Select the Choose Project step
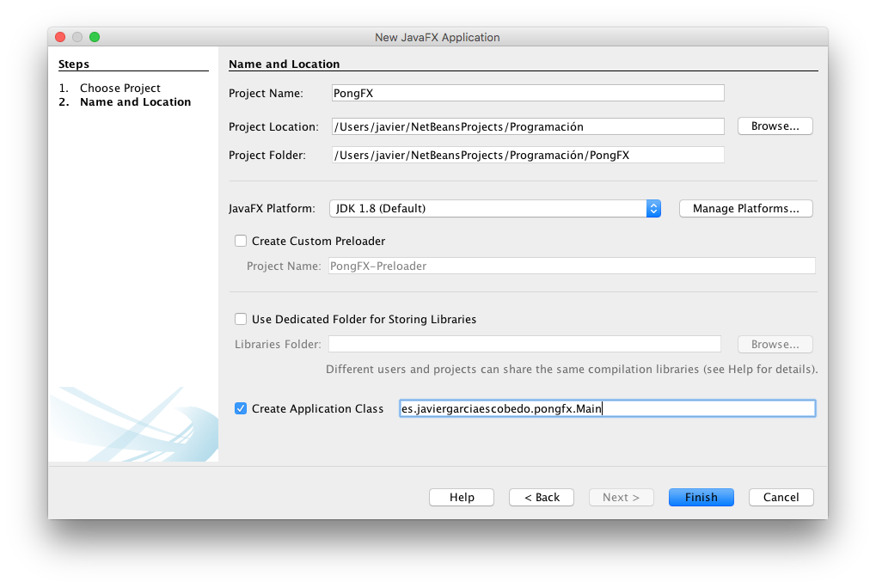876x588 pixels. tap(119, 89)
